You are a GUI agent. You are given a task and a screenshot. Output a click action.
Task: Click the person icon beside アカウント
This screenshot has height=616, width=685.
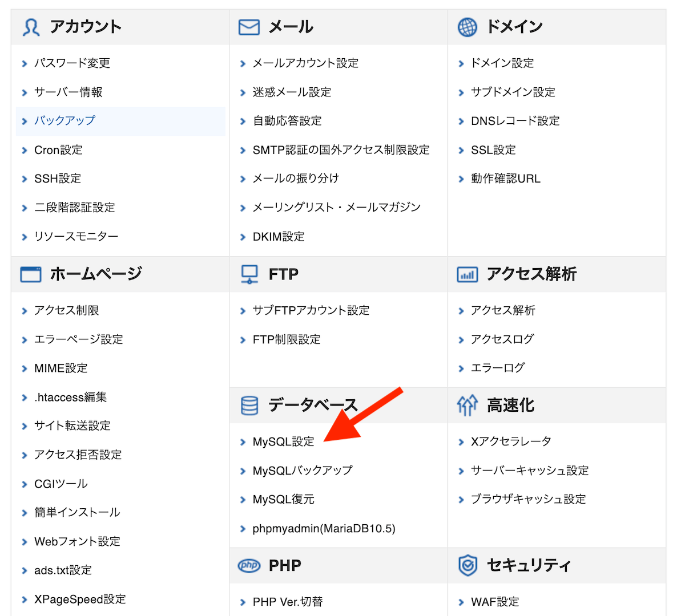tap(31, 27)
